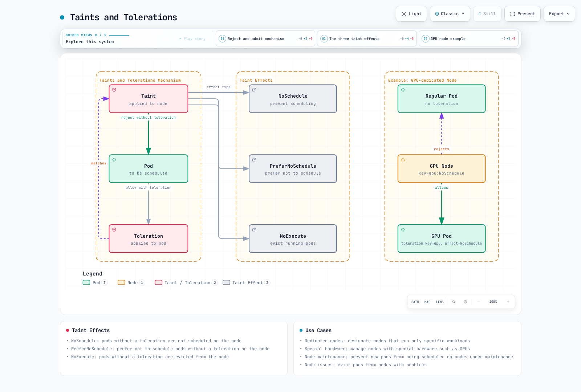581x392 pixels.
Task: Click the 'allows' edge label
Action: (442, 188)
